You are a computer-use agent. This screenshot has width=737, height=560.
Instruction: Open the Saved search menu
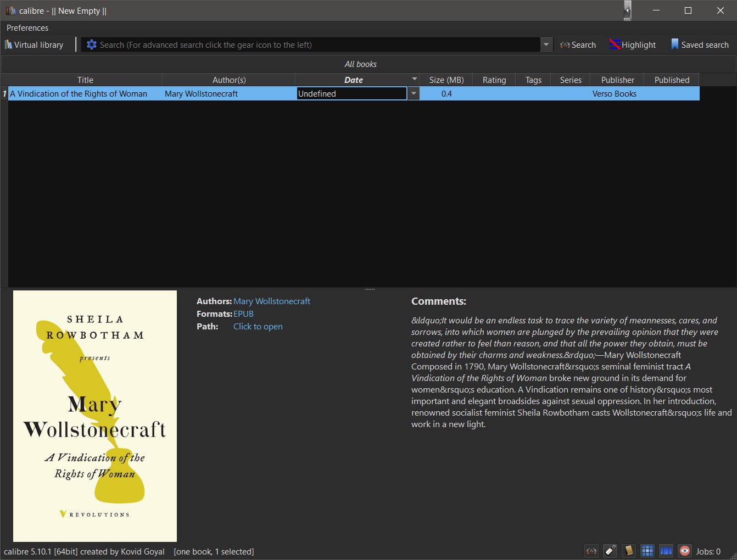coord(700,45)
